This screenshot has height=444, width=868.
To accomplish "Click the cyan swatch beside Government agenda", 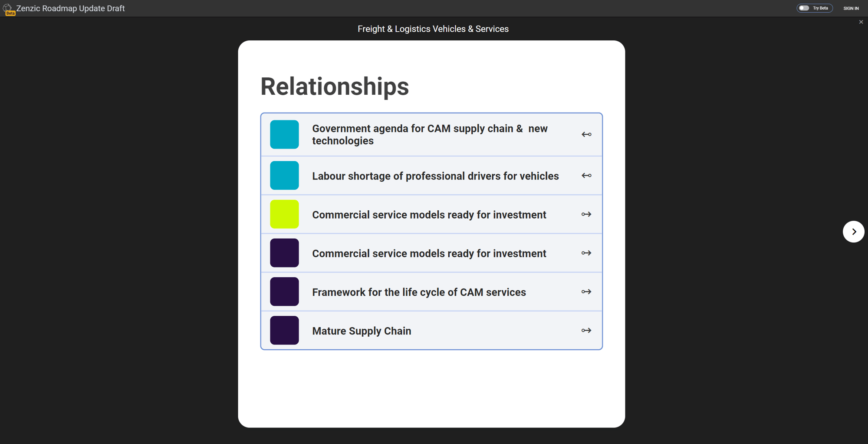I will (x=284, y=135).
